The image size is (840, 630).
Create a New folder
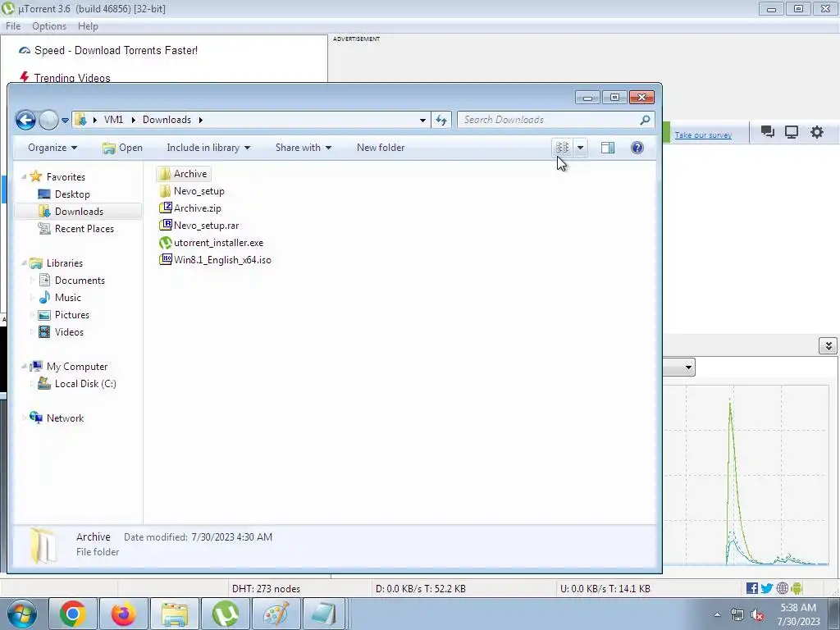pyautogui.click(x=381, y=148)
